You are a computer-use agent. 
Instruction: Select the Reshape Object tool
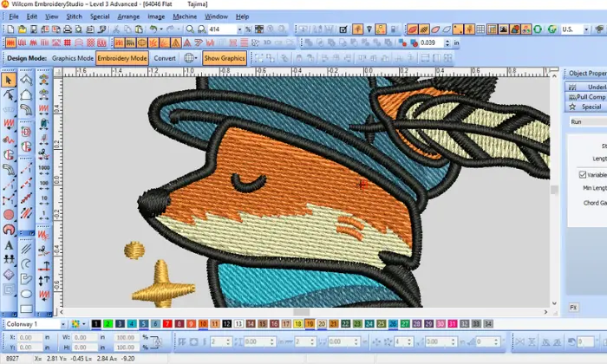(x=9, y=94)
